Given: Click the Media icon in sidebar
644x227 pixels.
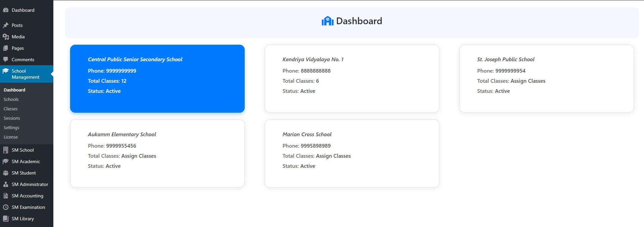Looking at the screenshot, I should click(6, 37).
